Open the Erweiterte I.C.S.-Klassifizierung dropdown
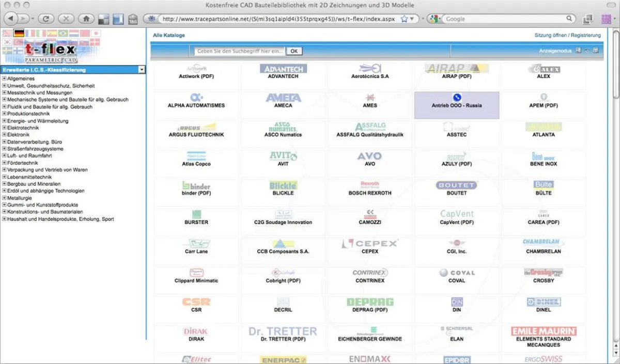 point(142,70)
